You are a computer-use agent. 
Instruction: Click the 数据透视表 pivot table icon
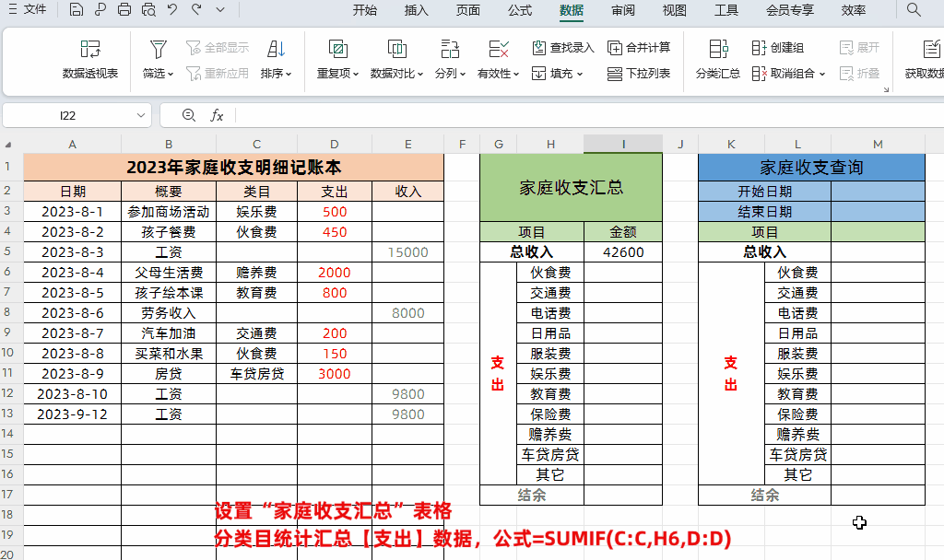90,48
